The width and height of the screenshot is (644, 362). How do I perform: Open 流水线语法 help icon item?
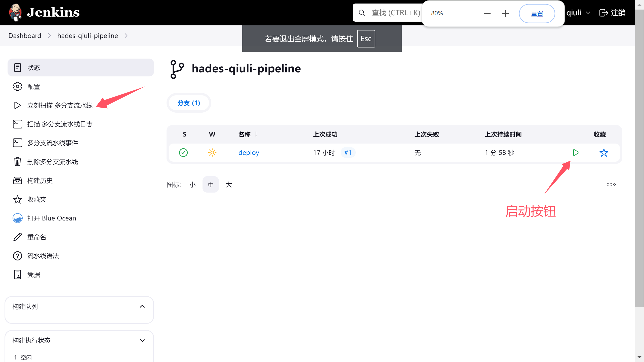point(17,256)
